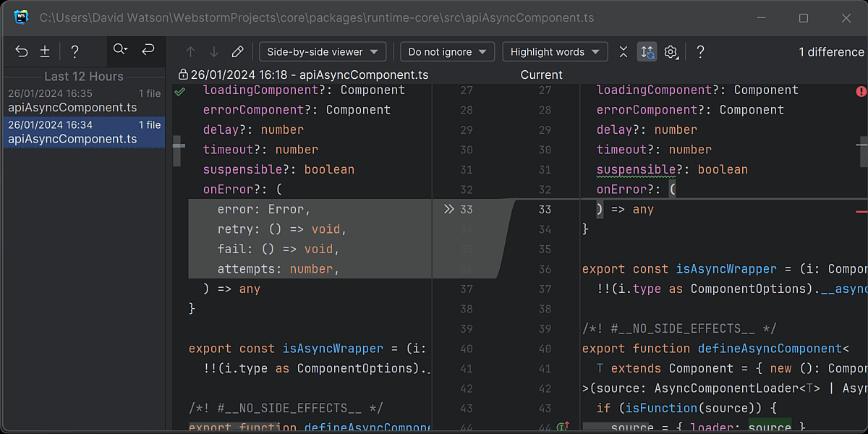Toggle synchronize scrolling button
The image size is (868, 434).
pyautogui.click(x=647, y=52)
